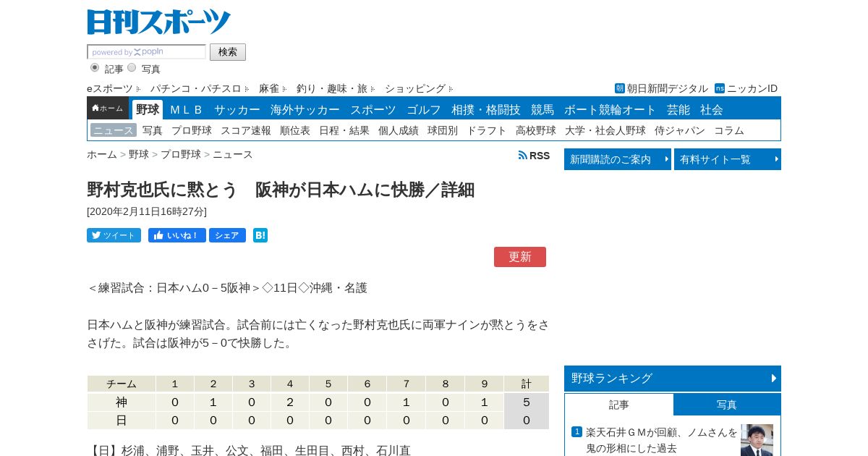Click the article date 2020年2月11日16時27分
The height and width of the screenshot is (456, 868).
[147, 211]
